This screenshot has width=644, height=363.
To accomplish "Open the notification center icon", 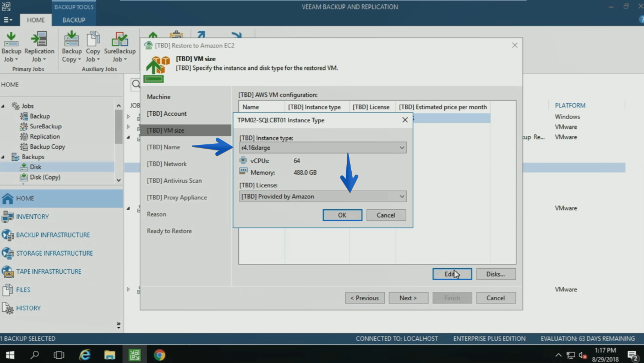I will coord(633,355).
